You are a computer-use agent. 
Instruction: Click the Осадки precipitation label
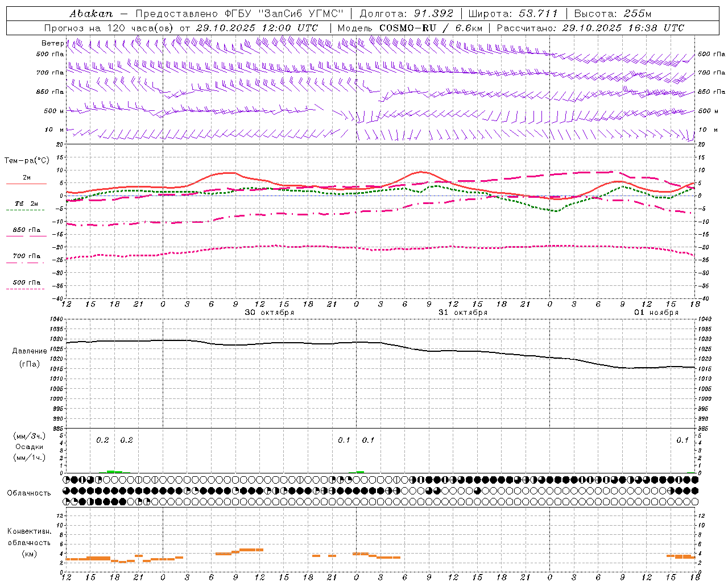[29, 447]
